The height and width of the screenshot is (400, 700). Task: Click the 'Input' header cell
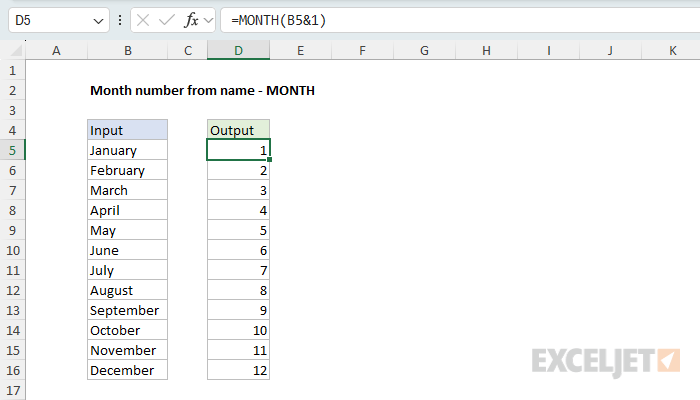coord(128,130)
